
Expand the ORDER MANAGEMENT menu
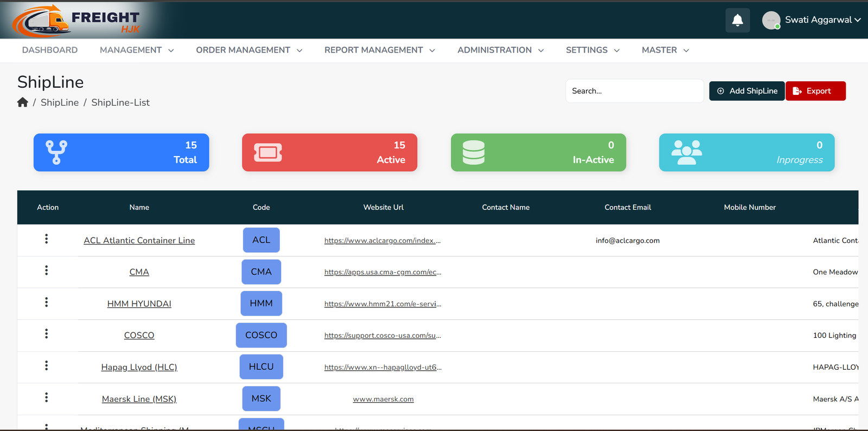pos(249,50)
